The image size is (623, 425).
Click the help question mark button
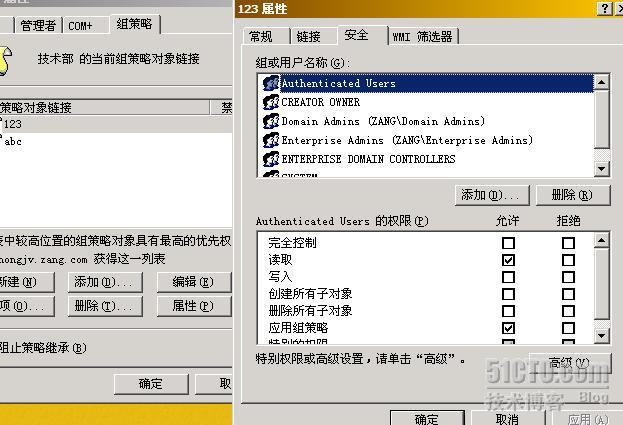pyautogui.click(x=604, y=8)
